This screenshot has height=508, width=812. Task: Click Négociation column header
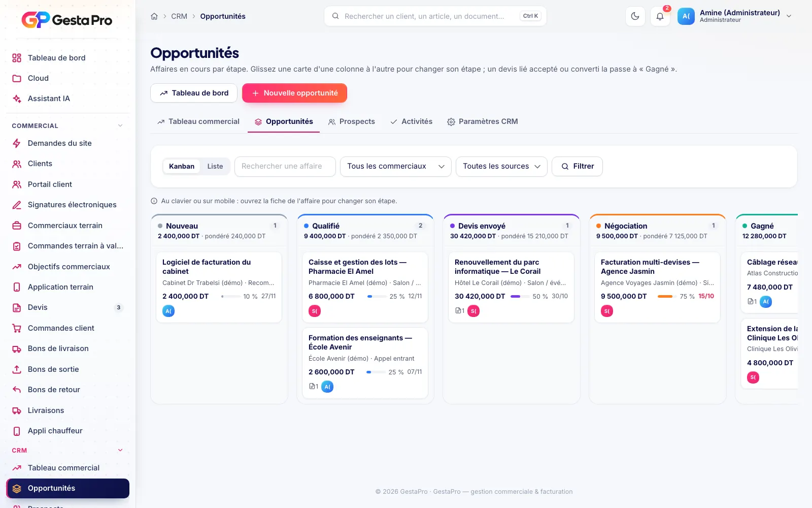[x=657, y=231]
